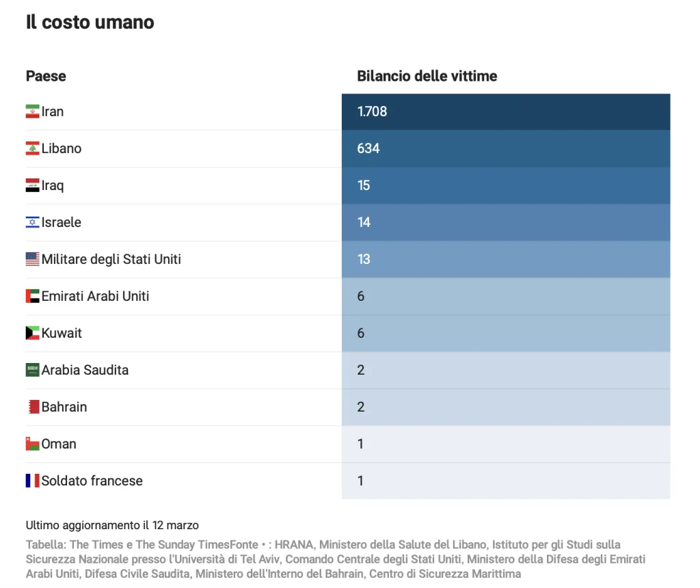Screen dimensions: 700x588
Task: Click the Iran flag icon
Action: [33, 111]
